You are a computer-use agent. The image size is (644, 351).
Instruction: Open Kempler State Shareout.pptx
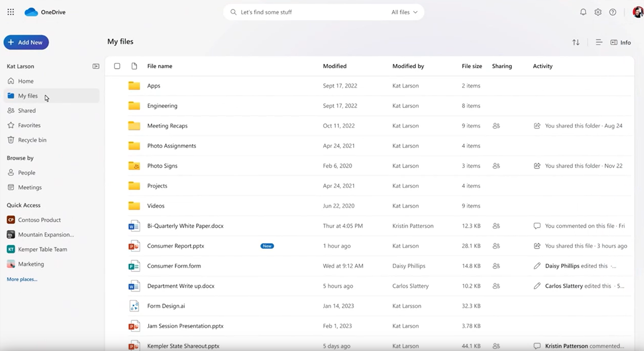point(183,346)
